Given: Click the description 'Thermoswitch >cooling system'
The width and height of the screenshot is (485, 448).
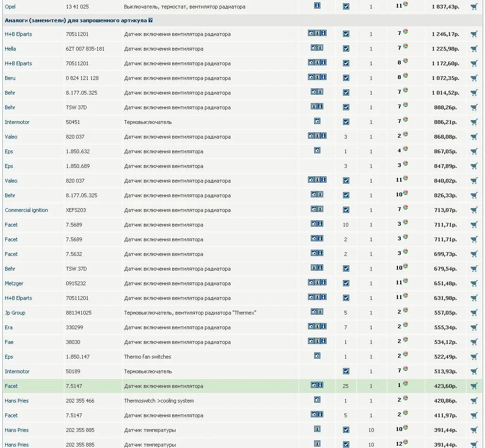Looking at the screenshot, I should point(159,401).
